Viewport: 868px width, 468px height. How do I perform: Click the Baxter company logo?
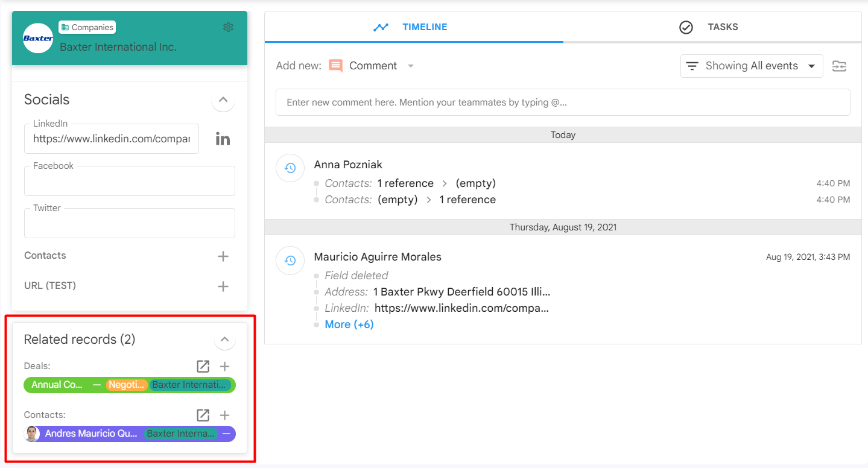(38, 38)
